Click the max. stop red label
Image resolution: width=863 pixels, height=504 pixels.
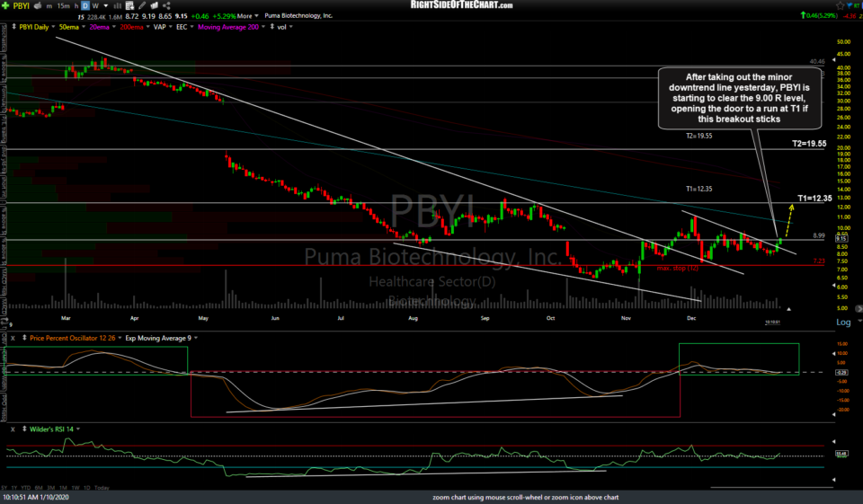(678, 268)
